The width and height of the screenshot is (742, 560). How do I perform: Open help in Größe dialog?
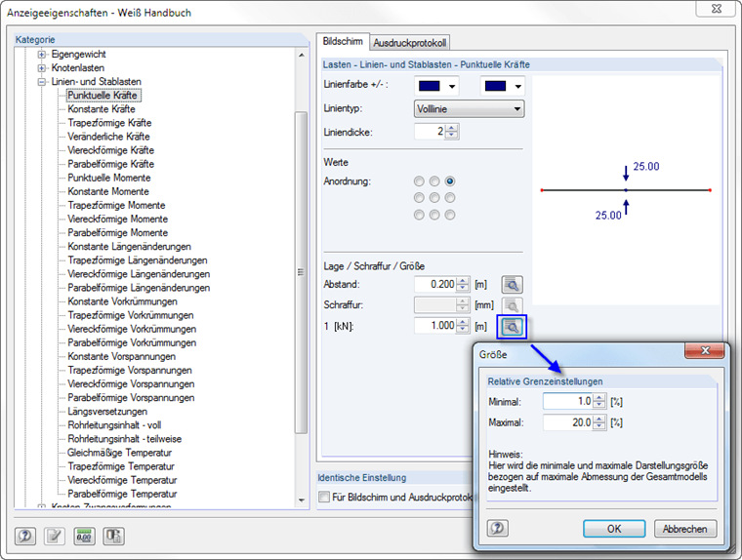tap(498, 528)
